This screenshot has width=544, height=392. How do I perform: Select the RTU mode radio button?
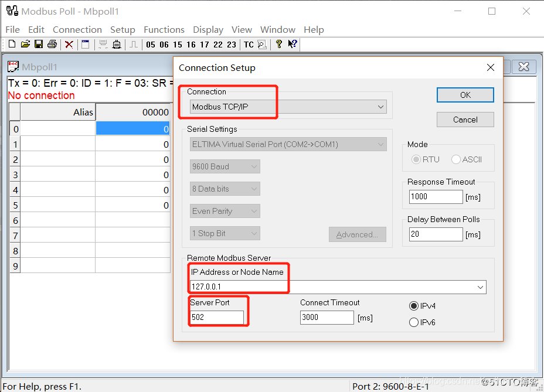[416, 159]
